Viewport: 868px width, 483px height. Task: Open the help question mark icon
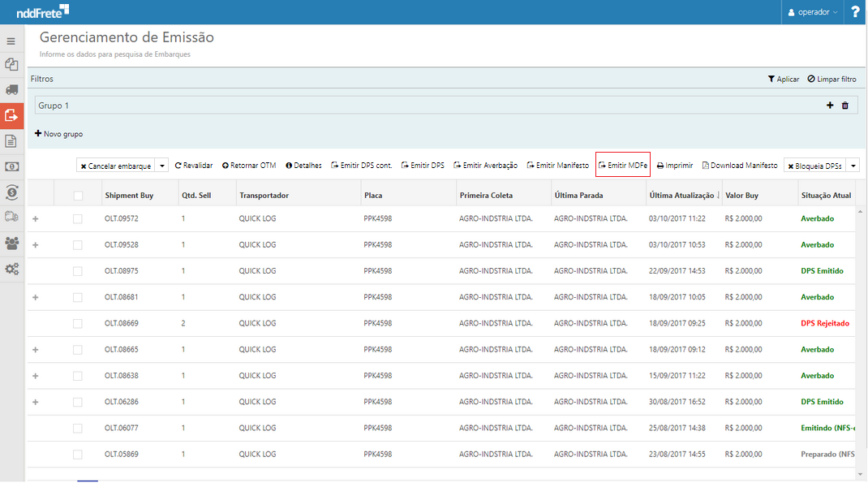[855, 12]
